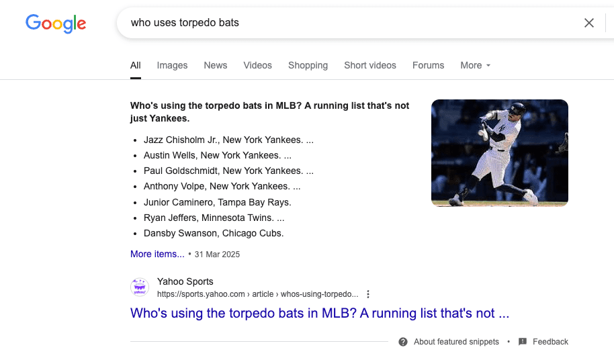
Task: Go to the Short videos tab
Action: (370, 65)
